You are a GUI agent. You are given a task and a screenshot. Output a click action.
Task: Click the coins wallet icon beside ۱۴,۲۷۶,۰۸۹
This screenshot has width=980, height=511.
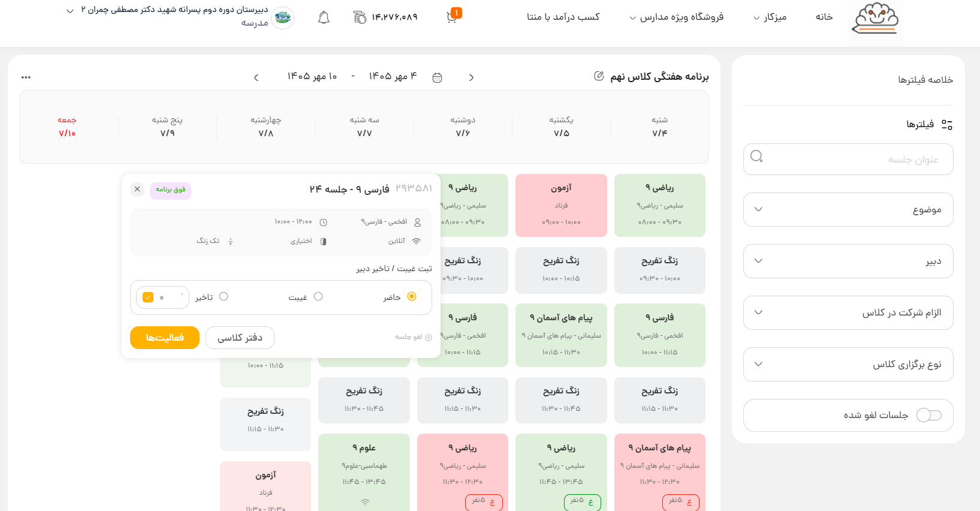click(x=360, y=17)
